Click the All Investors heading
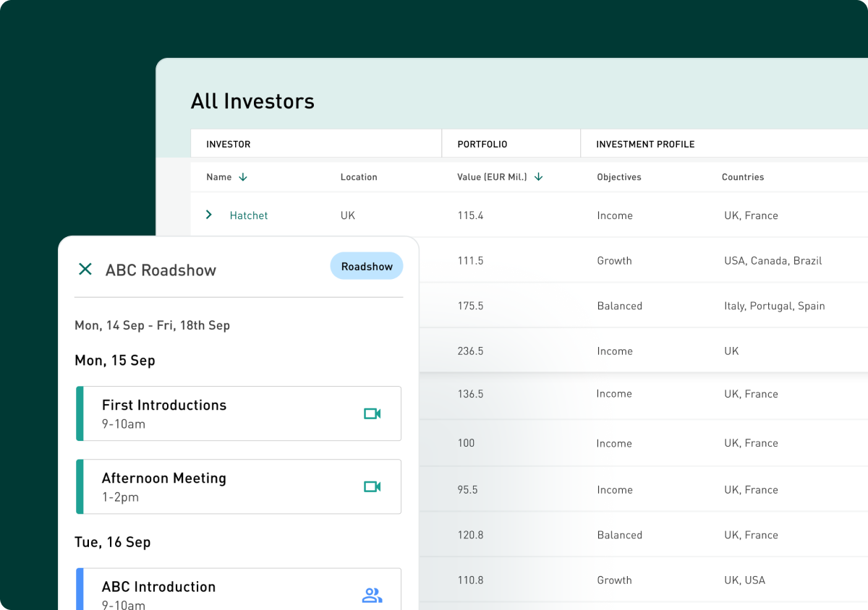Viewport: 868px width, 610px height. click(x=252, y=101)
